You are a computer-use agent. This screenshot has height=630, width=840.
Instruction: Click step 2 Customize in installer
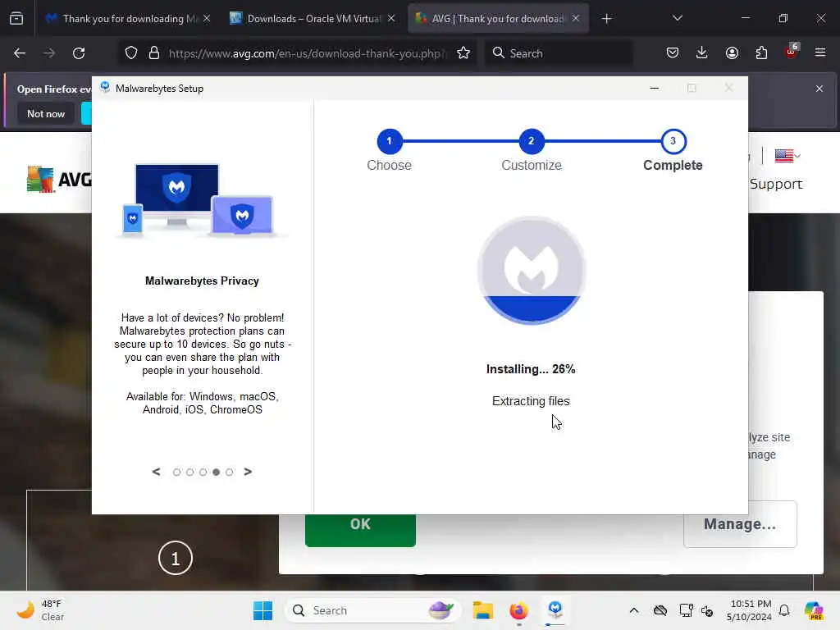coord(531,141)
